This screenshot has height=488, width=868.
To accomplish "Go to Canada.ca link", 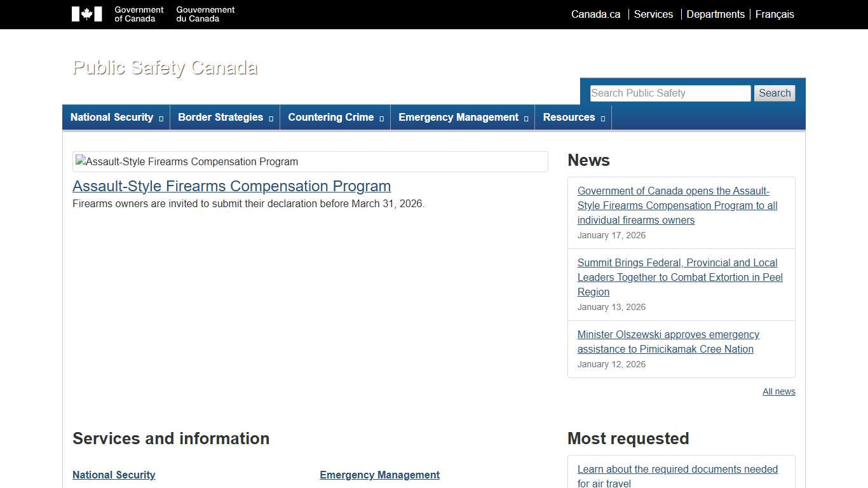I will [x=595, y=14].
